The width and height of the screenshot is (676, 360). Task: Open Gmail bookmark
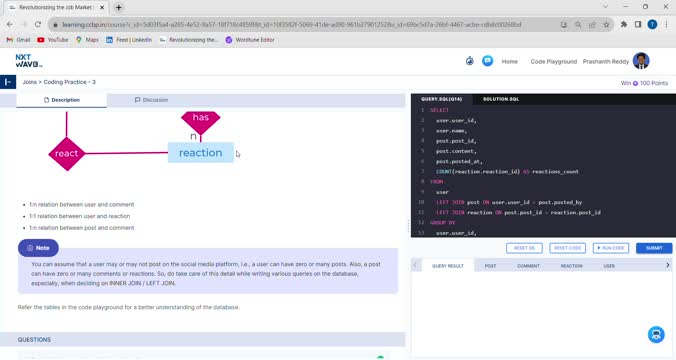tap(18, 40)
